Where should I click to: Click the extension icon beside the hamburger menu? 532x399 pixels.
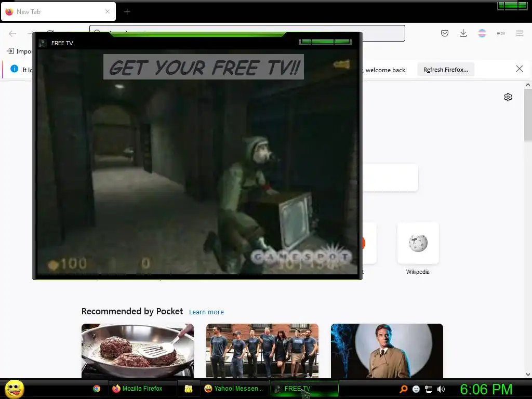[x=501, y=33]
